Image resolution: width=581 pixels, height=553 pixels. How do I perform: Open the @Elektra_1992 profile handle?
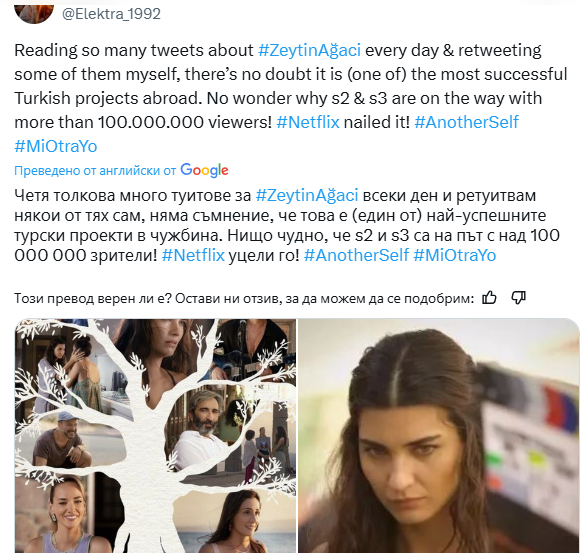tap(111, 14)
